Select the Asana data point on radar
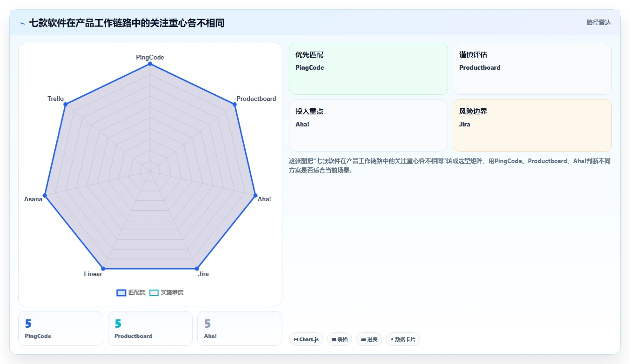Viewport: 630px width, 364px height. click(x=45, y=195)
